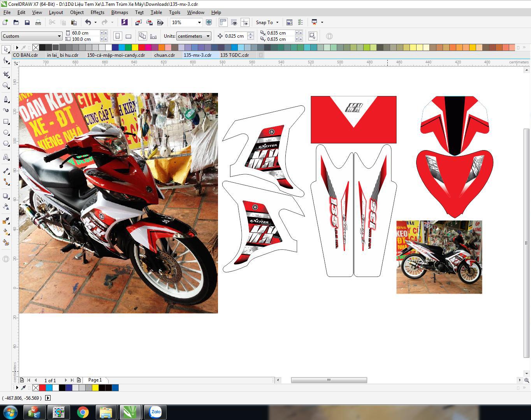The height and width of the screenshot is (420, 531).
Task: Open the page size preset dropdown
Action: pos(59,36)
